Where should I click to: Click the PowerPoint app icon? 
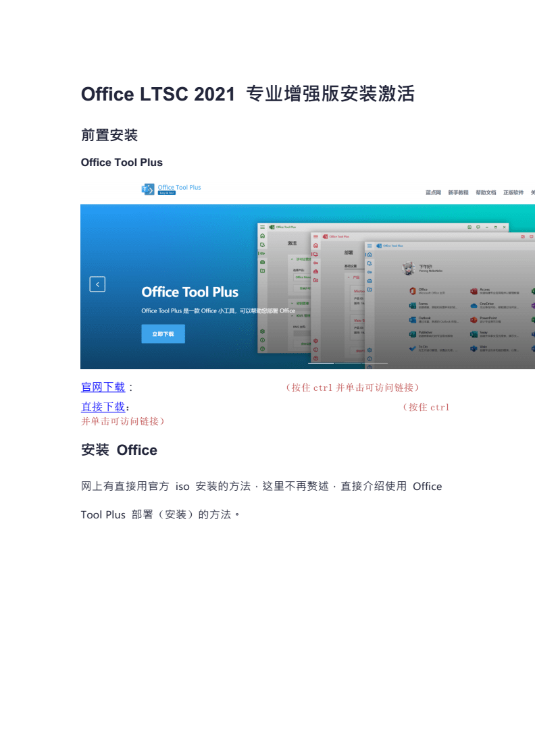tap(474, 320)
